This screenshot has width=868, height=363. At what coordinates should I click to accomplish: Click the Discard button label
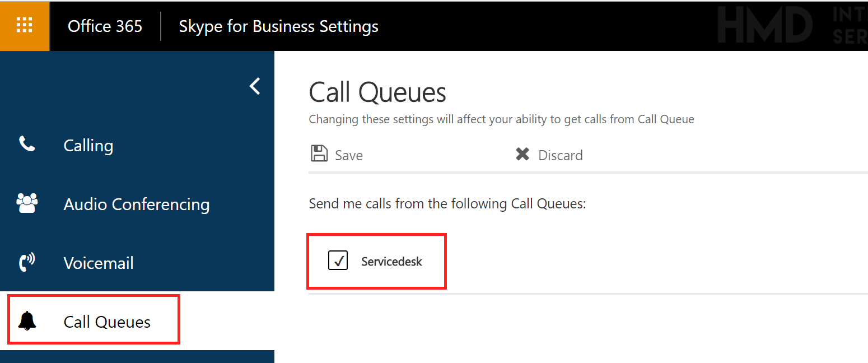[x=561, y=155]
